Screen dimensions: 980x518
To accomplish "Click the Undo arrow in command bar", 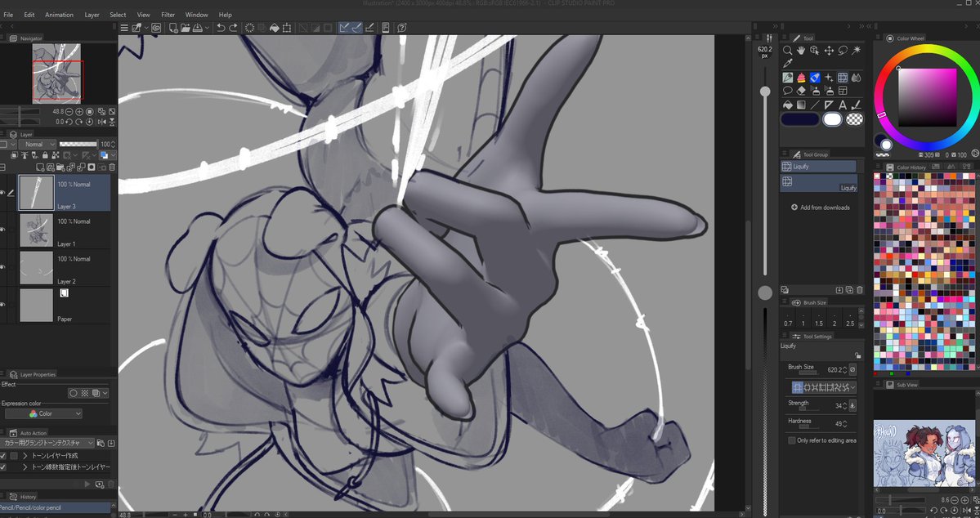I will click(x=221, y=28).
